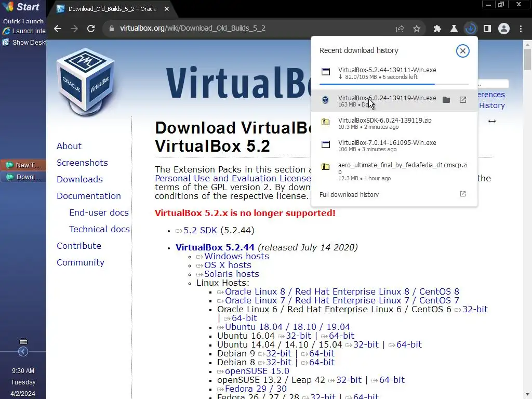Show VirtualBox-6.0.24 file in folder

446,100
